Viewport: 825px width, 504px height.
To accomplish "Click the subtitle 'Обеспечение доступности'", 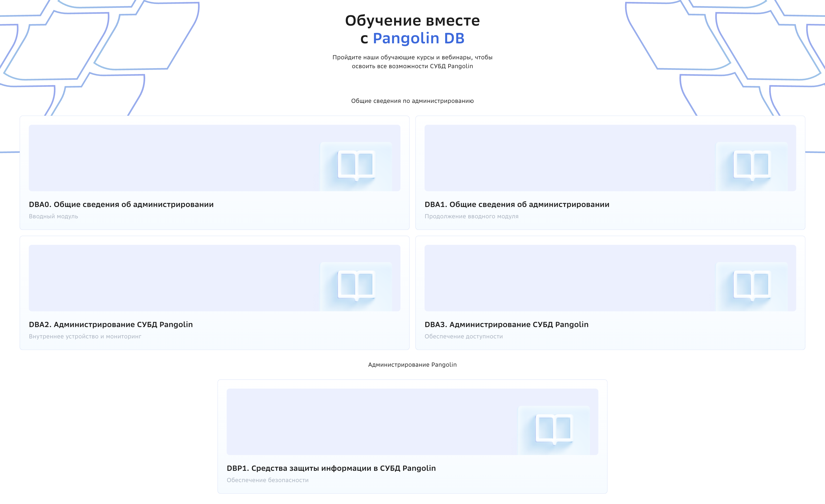I will click(464, 336).
